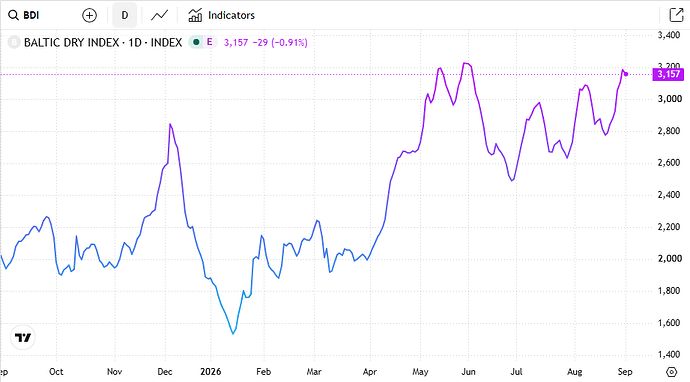Click the purple E legend badge
The height and width of the screenshot is (382, 690).
[x=210, y=42]
